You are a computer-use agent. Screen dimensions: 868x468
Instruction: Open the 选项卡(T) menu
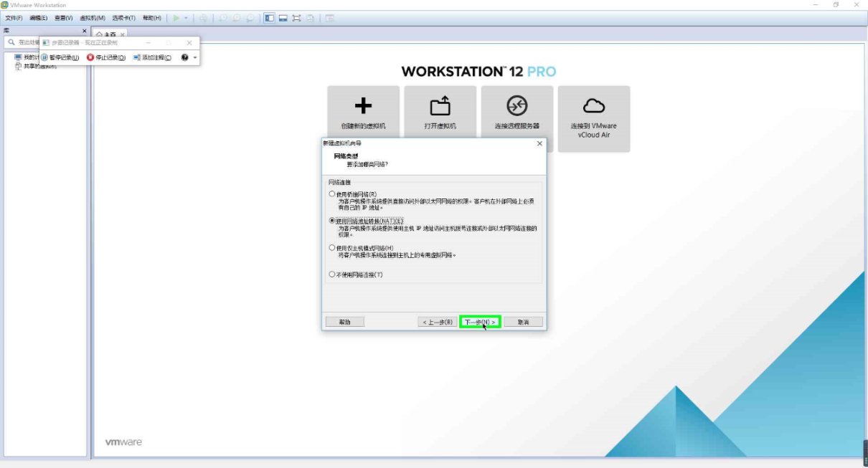tap(123, 18)
